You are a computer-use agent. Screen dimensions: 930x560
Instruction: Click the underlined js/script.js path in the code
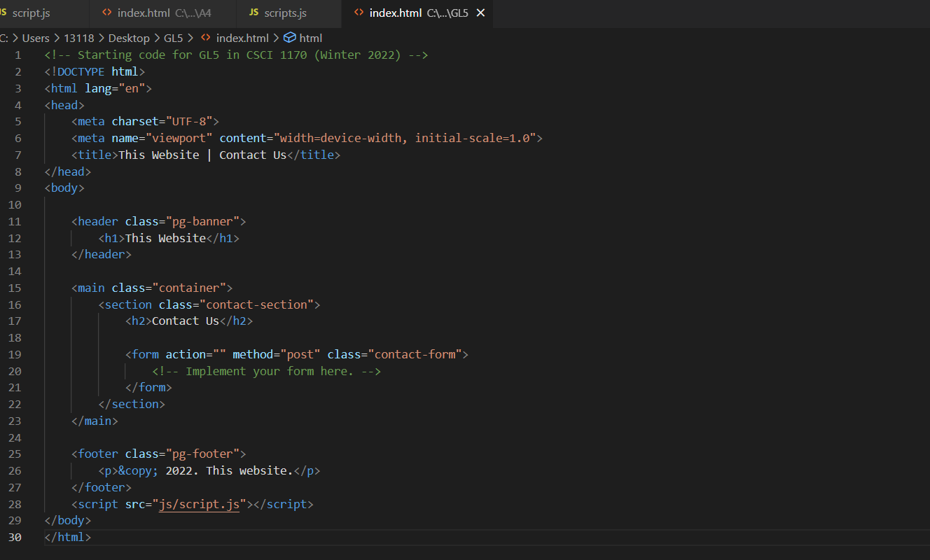click(x=200, y=504)
